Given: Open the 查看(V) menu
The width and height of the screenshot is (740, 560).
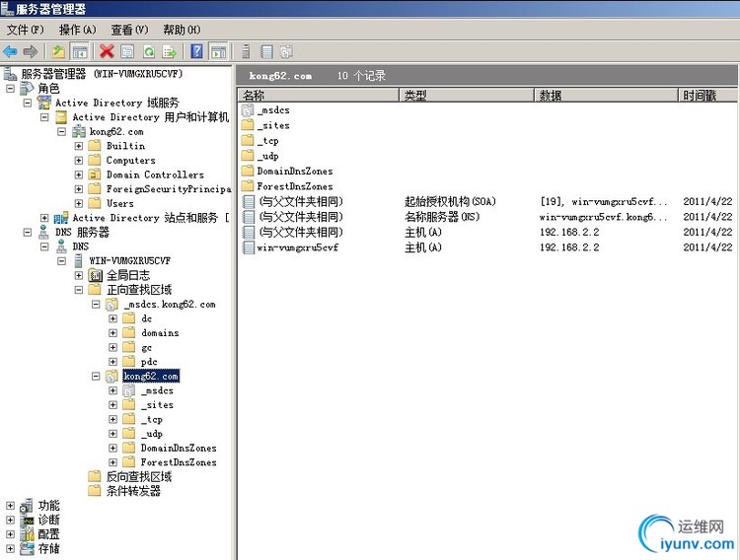Looking at the screenshot, I should click(129, 30).
